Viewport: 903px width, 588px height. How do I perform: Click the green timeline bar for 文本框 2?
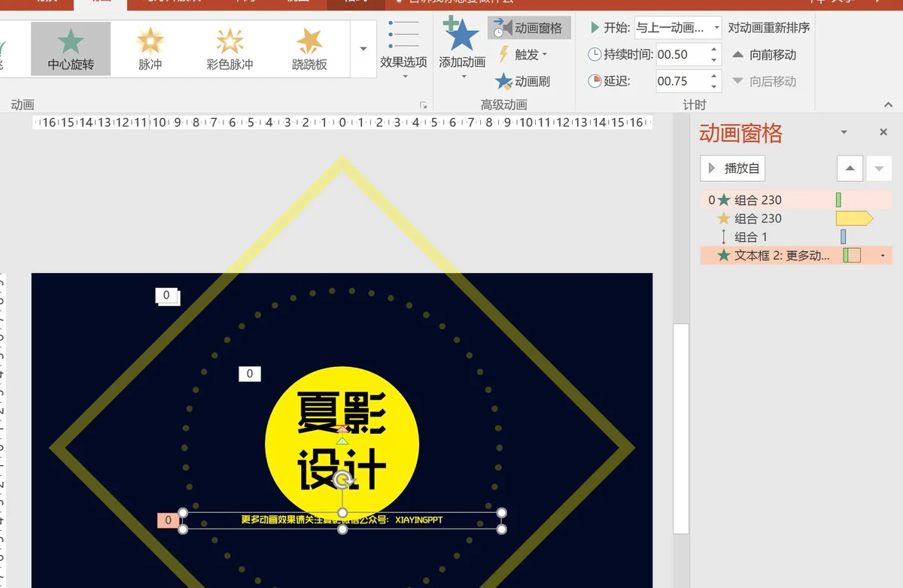click(852, 256)
